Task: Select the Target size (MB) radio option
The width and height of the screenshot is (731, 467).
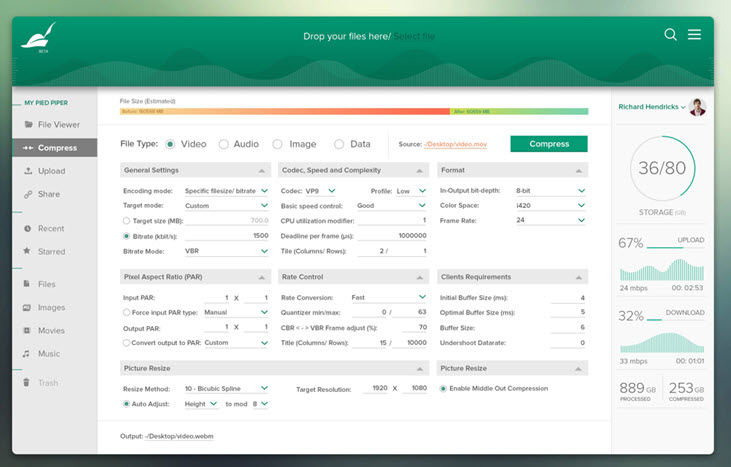Action: pyautogui.click(x=126, y=220)
